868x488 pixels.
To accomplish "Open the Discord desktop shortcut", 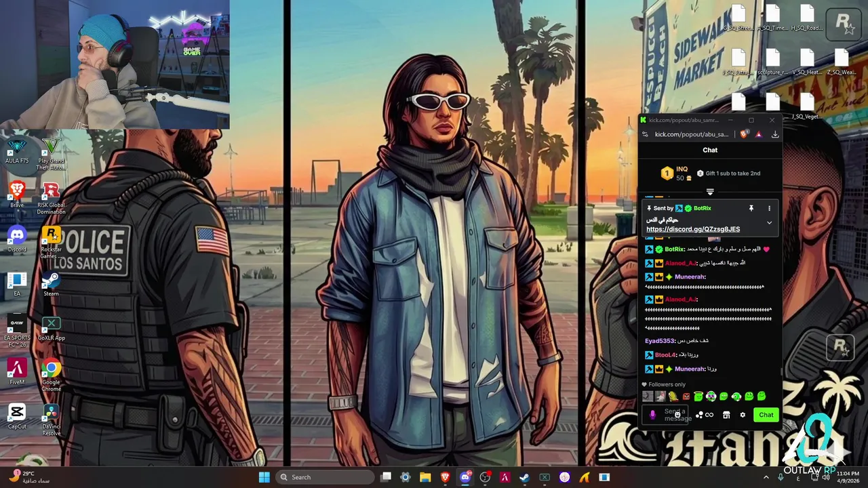I will click(17, 239).
